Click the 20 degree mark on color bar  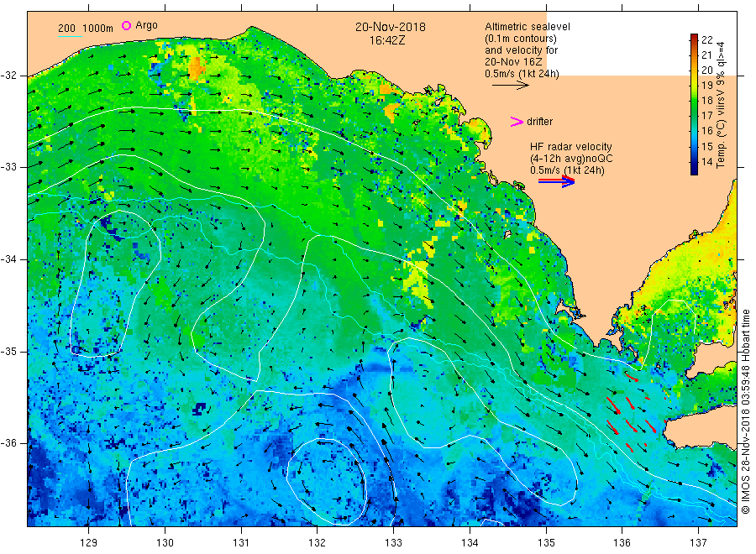[x=706, y=70]
